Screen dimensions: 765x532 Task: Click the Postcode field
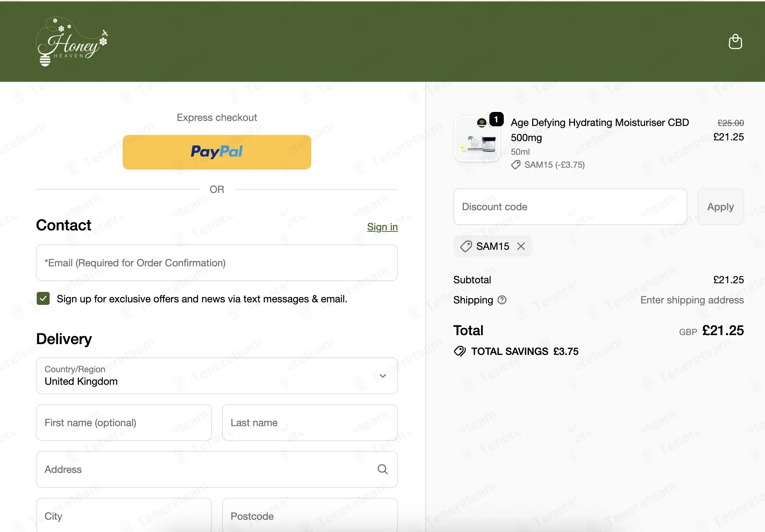pyautogui.click(x=310, y=516)
